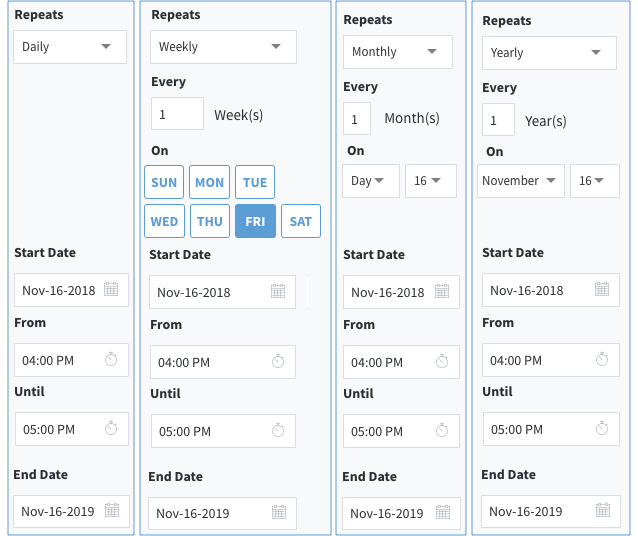Deselect the highlighted FRI day button

coord(255,221)
